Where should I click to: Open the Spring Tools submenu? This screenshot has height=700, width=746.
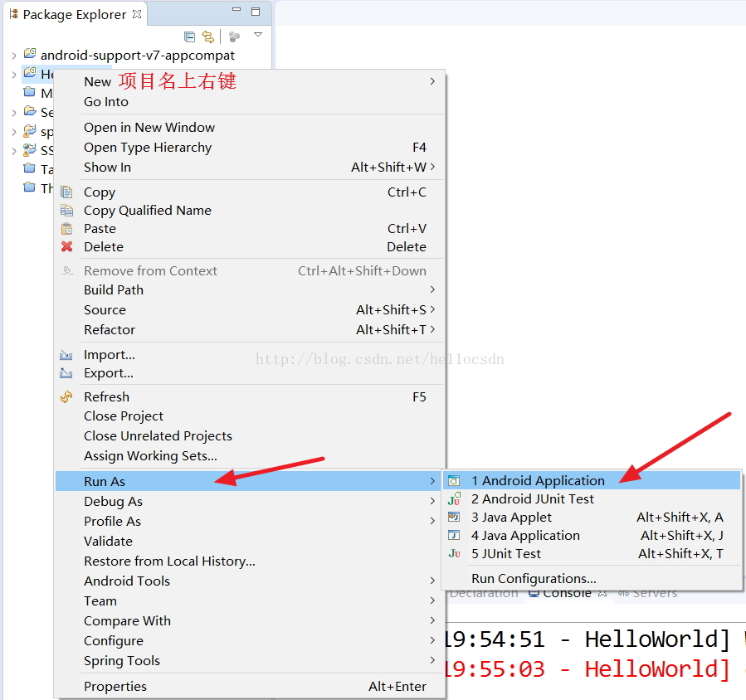coord(250,661)
